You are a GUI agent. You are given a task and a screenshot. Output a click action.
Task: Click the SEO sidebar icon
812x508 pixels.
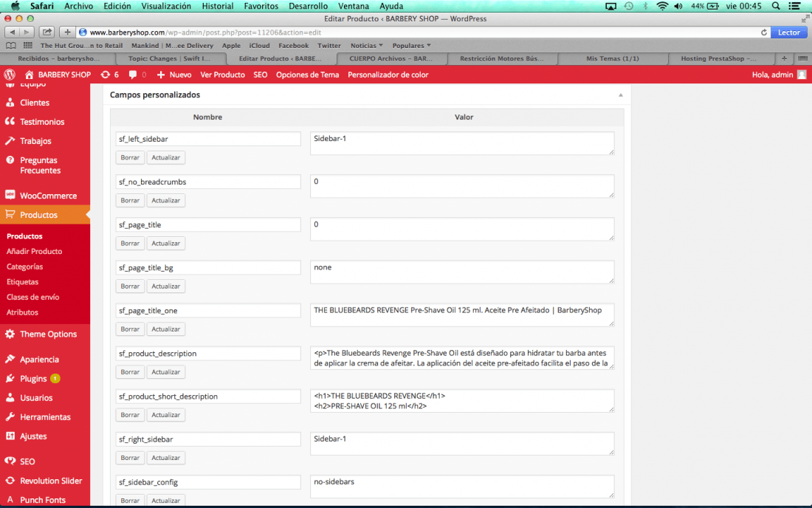tap(10, 461)
